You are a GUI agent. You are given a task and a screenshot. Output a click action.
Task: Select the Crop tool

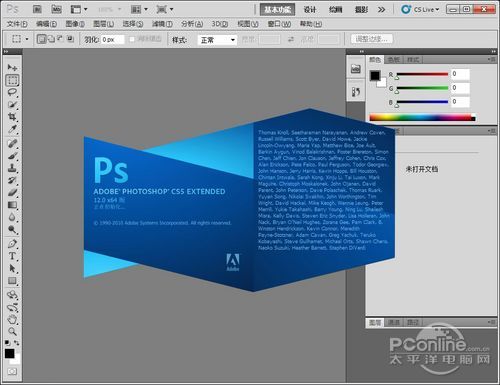coord(12,117)
